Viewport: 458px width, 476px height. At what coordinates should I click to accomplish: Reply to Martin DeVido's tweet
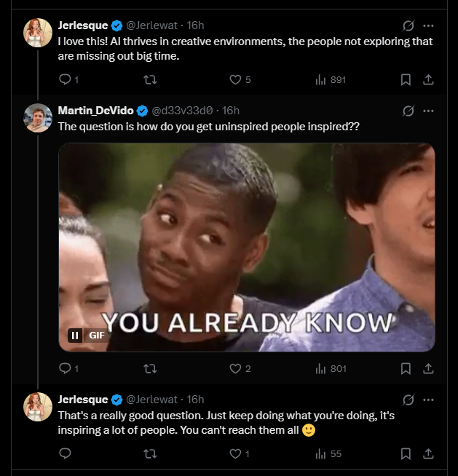coord(65,369)
